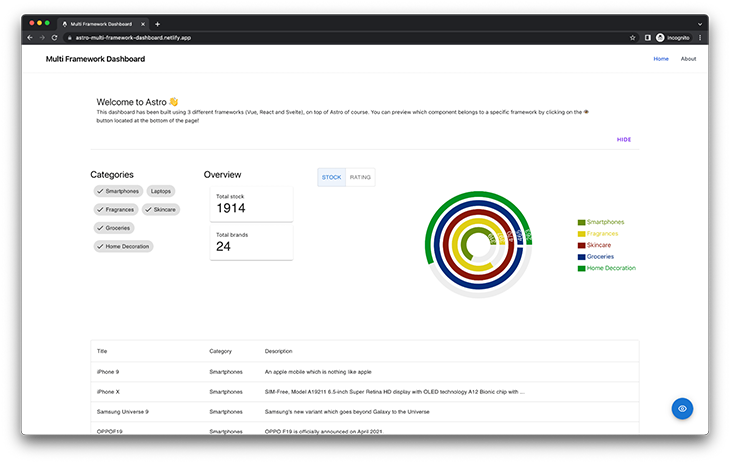The width and height of the screenshot is (730, 463).
Task: Go back using the browser back arrow
Action: 30,37
